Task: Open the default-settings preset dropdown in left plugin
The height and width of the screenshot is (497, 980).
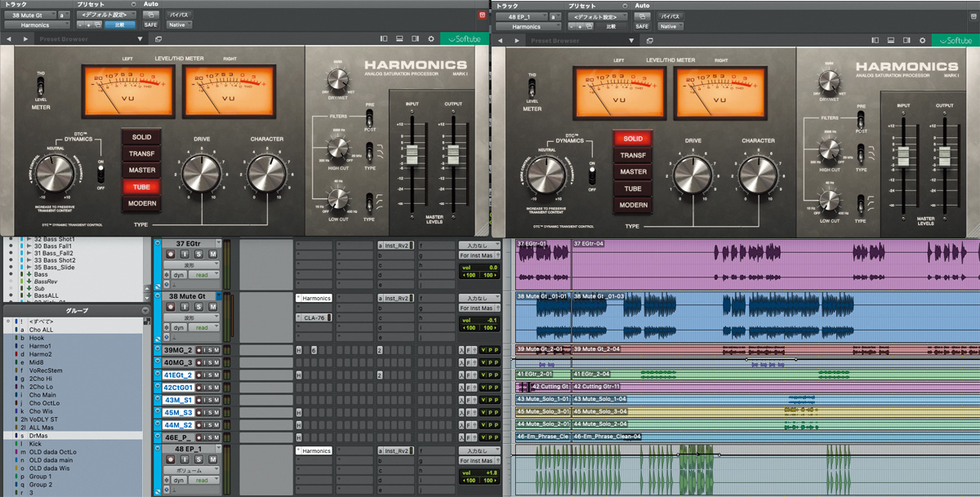Action: 105,15
